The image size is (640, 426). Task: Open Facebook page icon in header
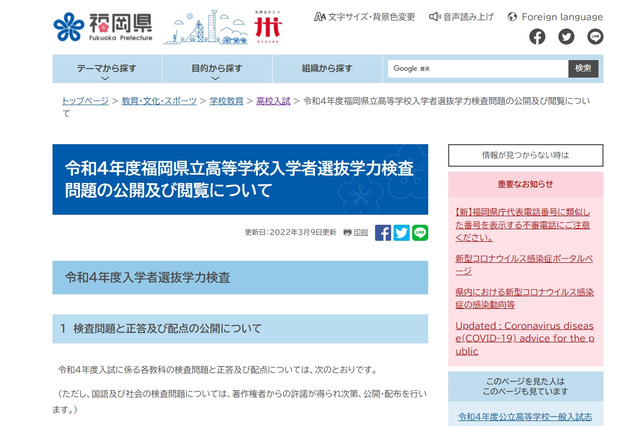[x=537, y=37]
